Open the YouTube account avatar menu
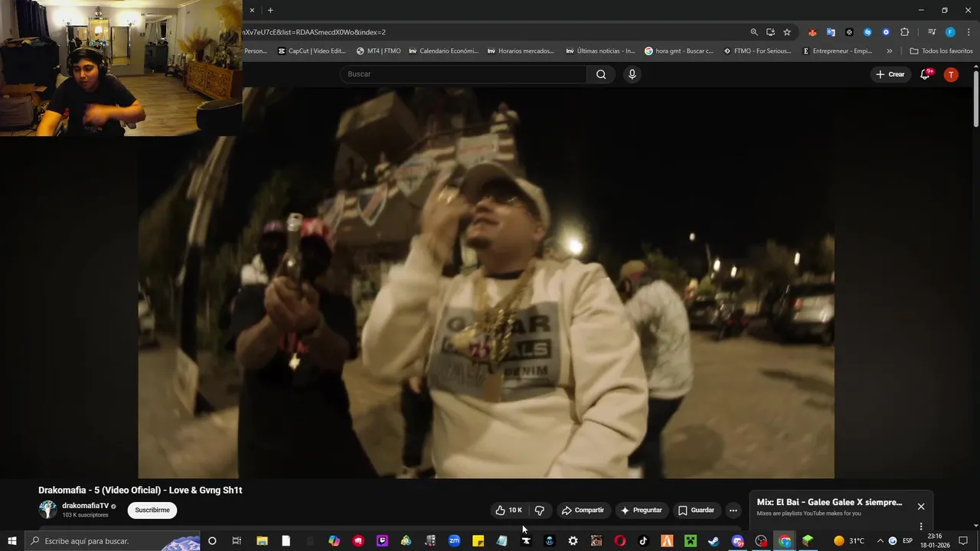This screenshot has width=980, height=551. 951,74
